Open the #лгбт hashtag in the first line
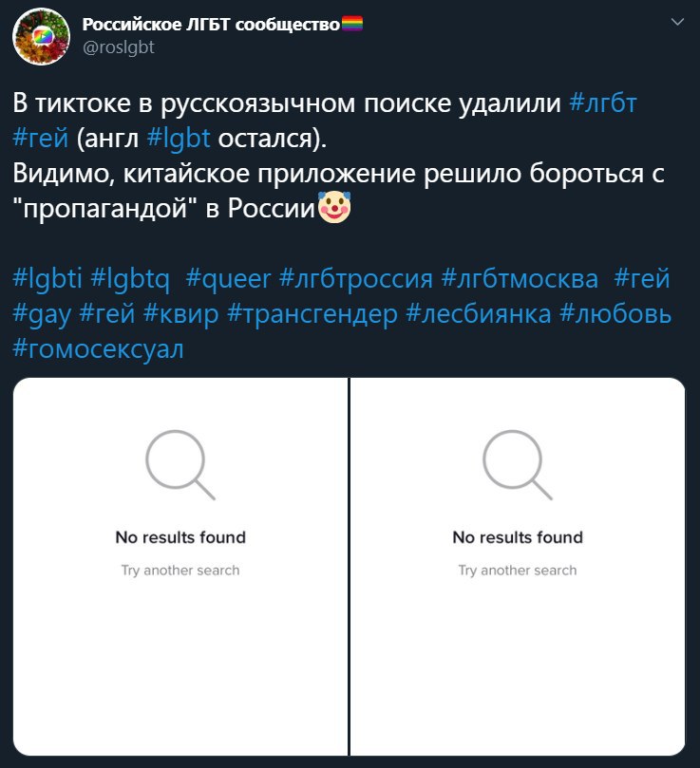 coord(603,103)
